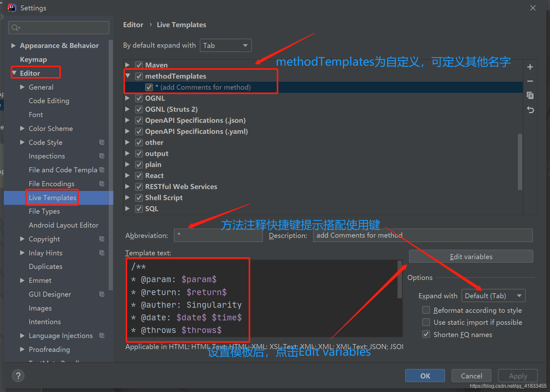Click the Template text scrollbar

click(x=400, y=279)
